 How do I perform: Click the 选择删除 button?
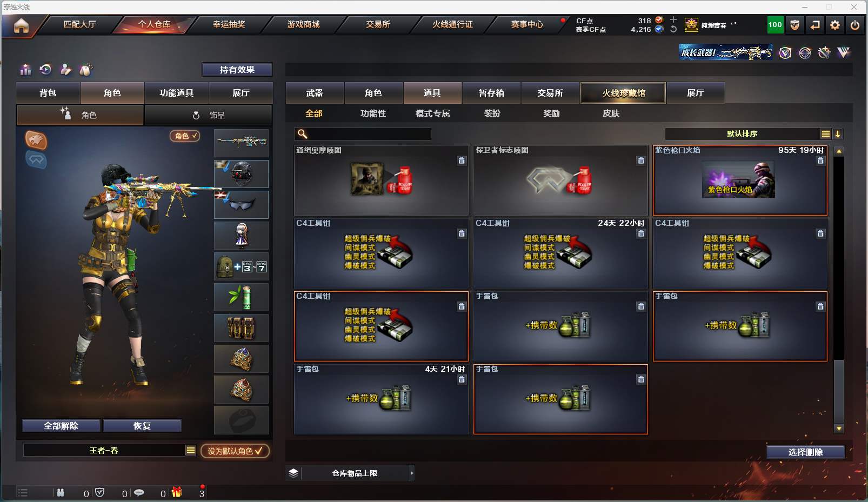pos(805,452)
